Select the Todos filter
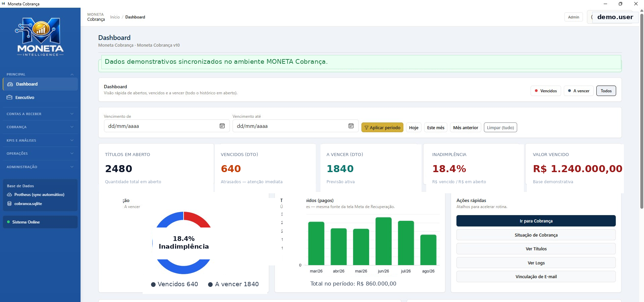This screenshot has width=644, height=302. (606, 91)
